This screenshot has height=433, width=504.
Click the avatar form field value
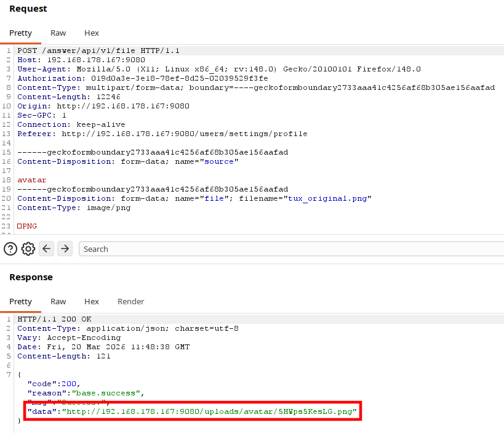[x=32, y=180]
